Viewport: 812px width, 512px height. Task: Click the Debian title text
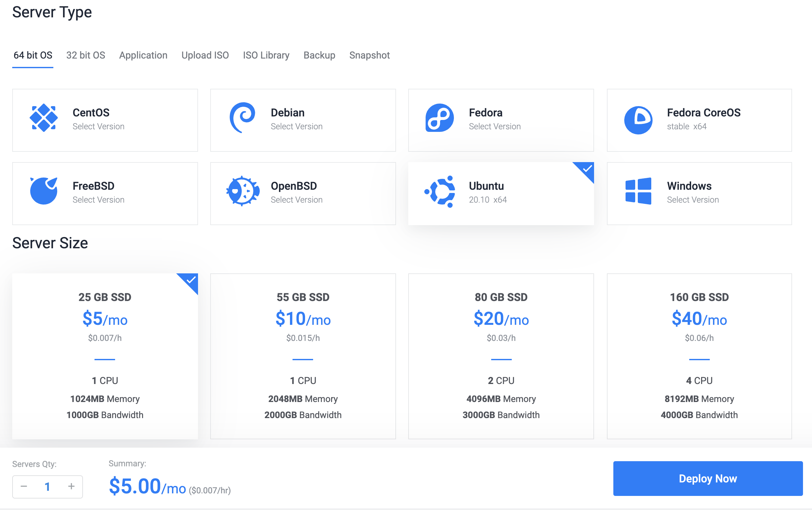tap(288, 112)
